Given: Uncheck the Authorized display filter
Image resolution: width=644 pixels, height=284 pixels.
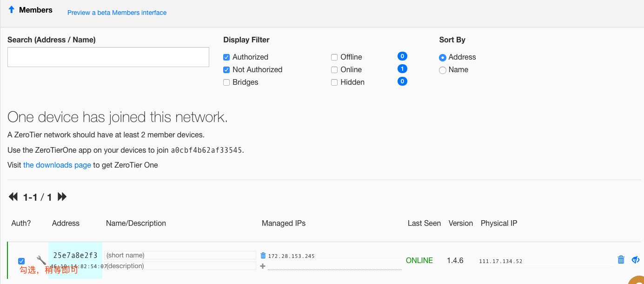Looking at the screenshot, I should tap(226, 57).
